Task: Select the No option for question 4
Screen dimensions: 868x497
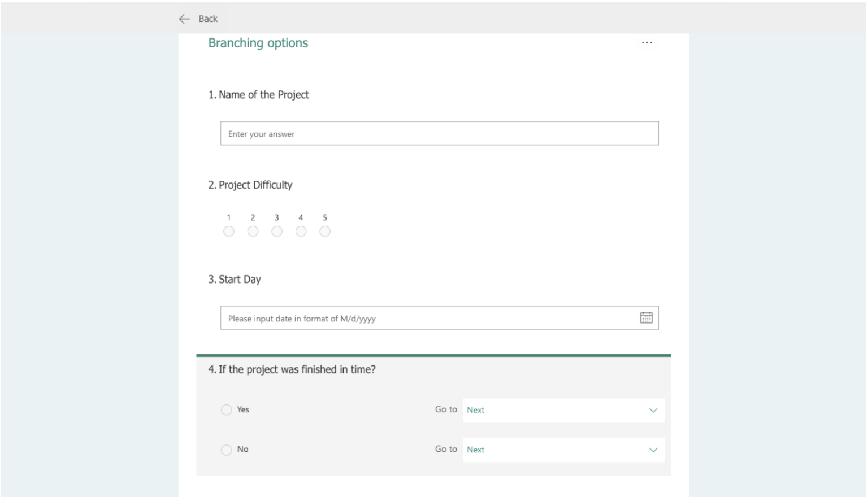Action: pyautogui.click(x=227, y=450)
